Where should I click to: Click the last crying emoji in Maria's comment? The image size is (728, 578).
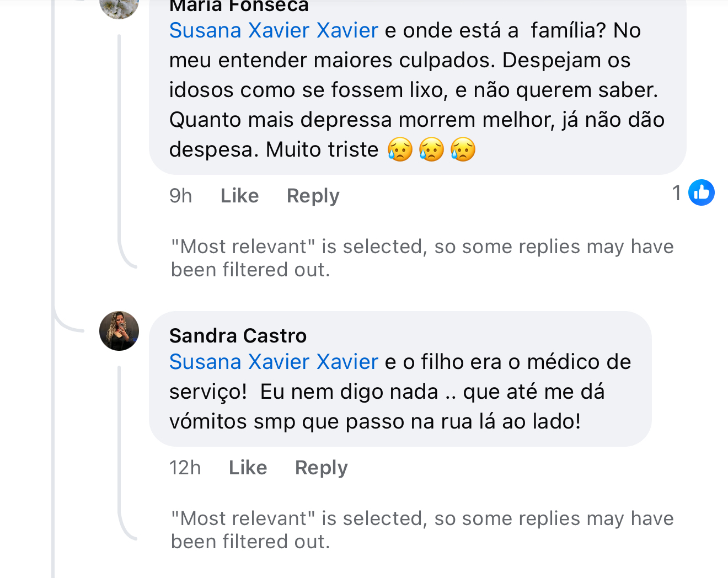pos(463,149)
